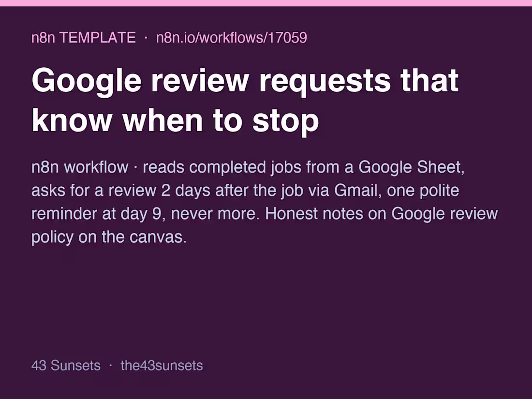The width and height of the screenshot is (532, 399).
Task: Click the phrase asks for a review
Action: (94, 190)
